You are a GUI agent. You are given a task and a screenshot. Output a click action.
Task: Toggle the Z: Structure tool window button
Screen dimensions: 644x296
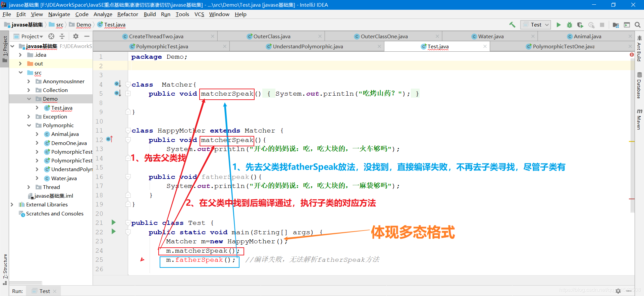pyautogui.click(x=5, y=269)
